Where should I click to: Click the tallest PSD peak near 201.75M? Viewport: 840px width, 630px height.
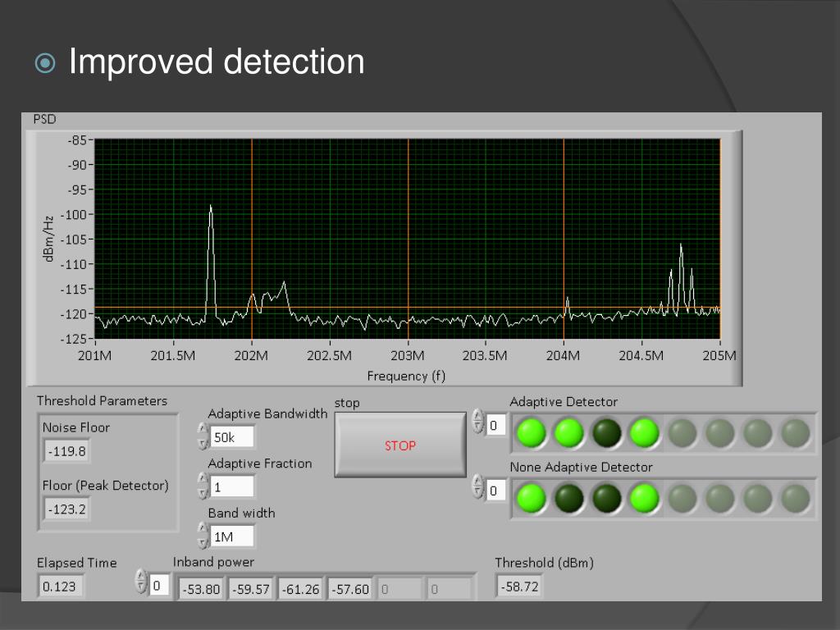pyautogui.click(x=211, y=206)
